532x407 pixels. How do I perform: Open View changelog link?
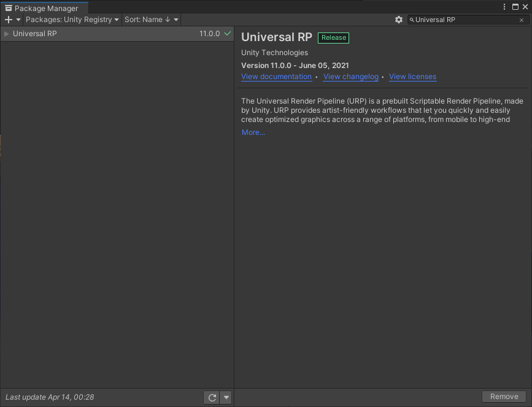[351, 77]
